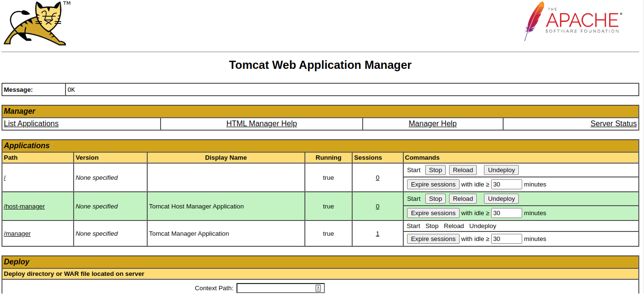Expire sessions for /host-manager

coord(433,213)
